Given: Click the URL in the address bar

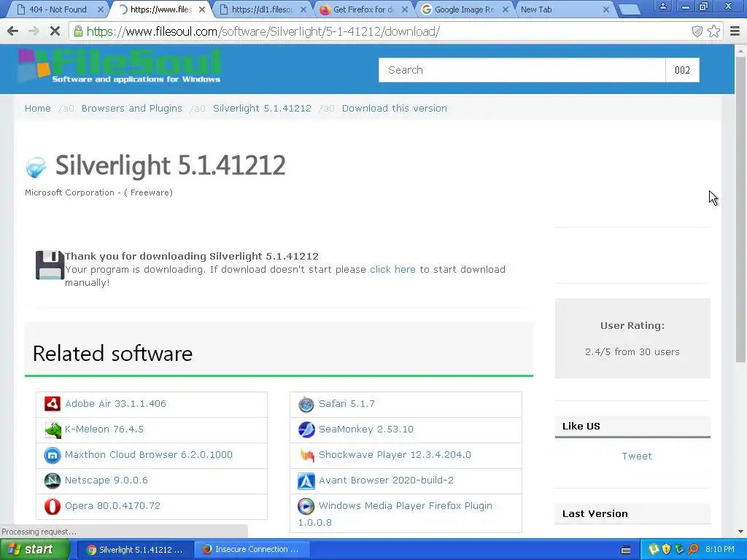Looking at the screenshot, I should [263, 31].
